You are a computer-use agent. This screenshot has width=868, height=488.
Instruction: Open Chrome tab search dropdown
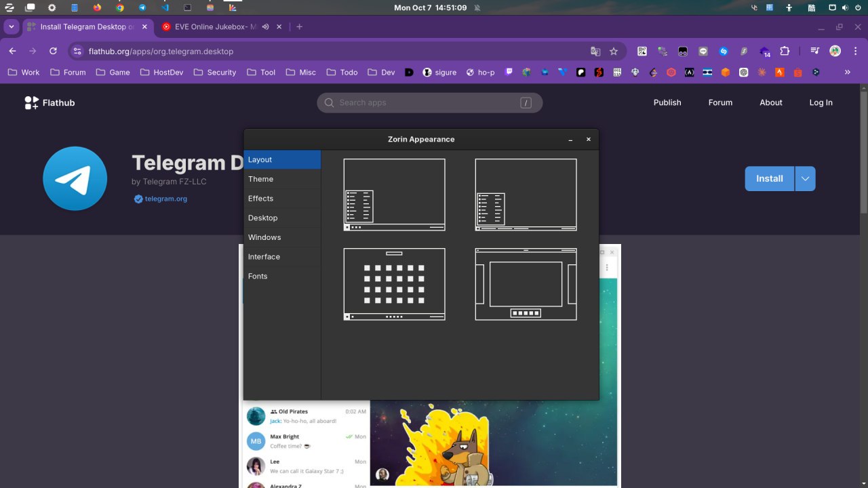point(12,27)
